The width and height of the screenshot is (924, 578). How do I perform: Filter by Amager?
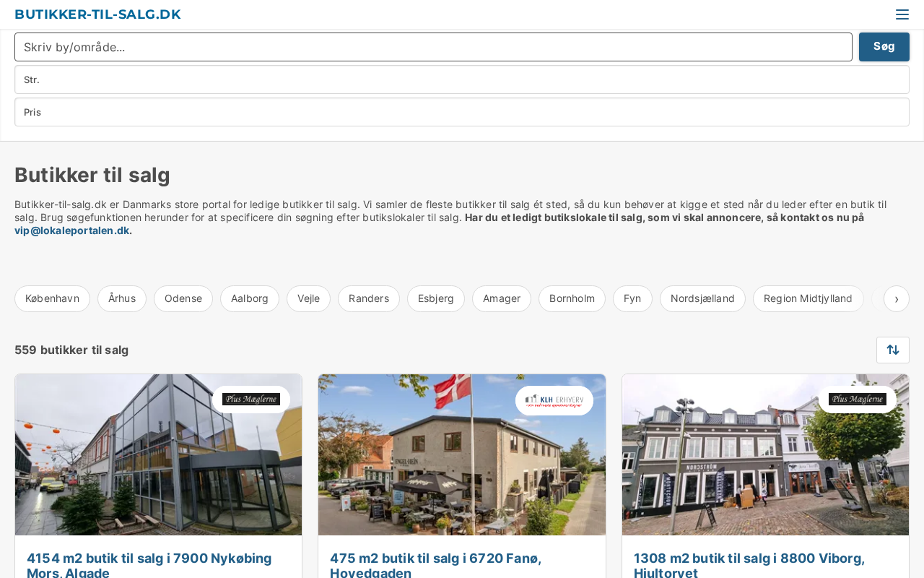[x=502, y=298]
